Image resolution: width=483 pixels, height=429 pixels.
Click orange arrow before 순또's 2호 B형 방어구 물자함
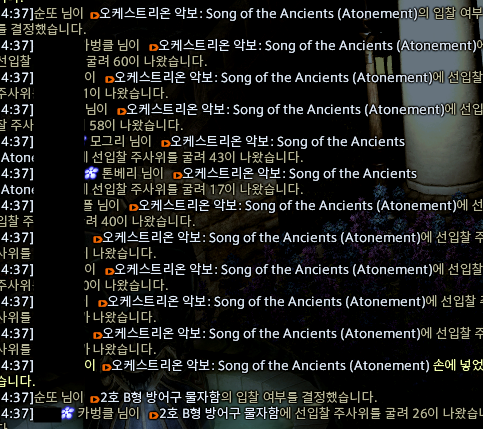(95, 399)
